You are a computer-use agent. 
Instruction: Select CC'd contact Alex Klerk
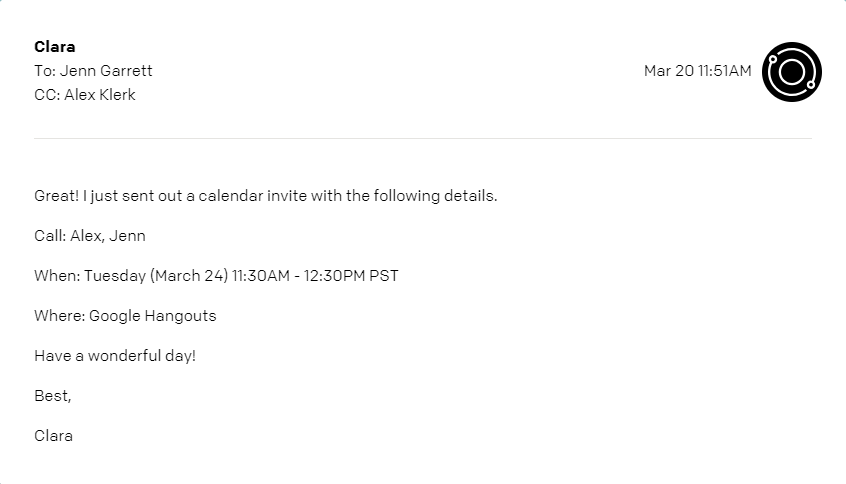pos(98,95)
